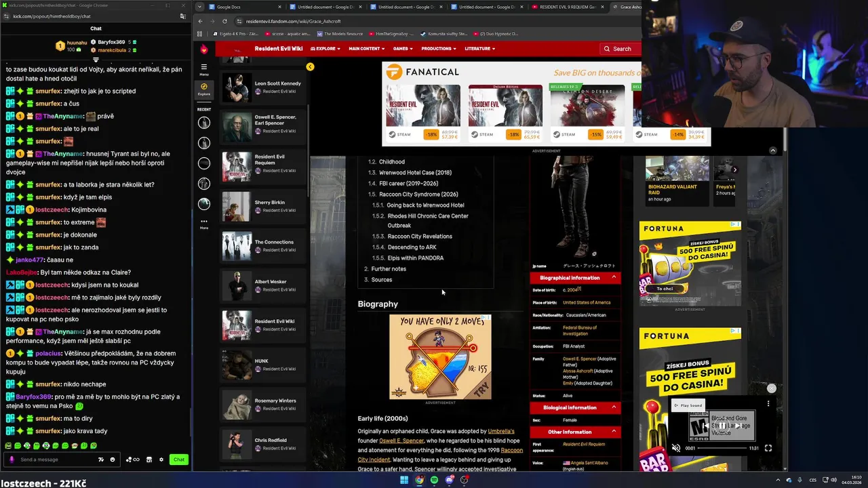Collapse the Other information section
Image resolution: width=868 pixels, height=488 pixels.
coord(614,432)
